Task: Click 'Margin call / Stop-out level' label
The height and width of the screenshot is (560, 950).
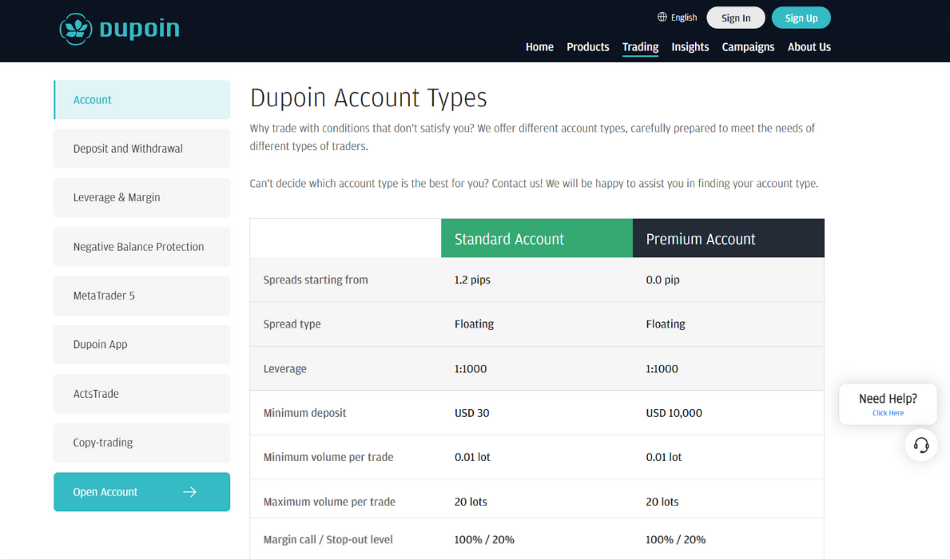Action: pos(328,539)
